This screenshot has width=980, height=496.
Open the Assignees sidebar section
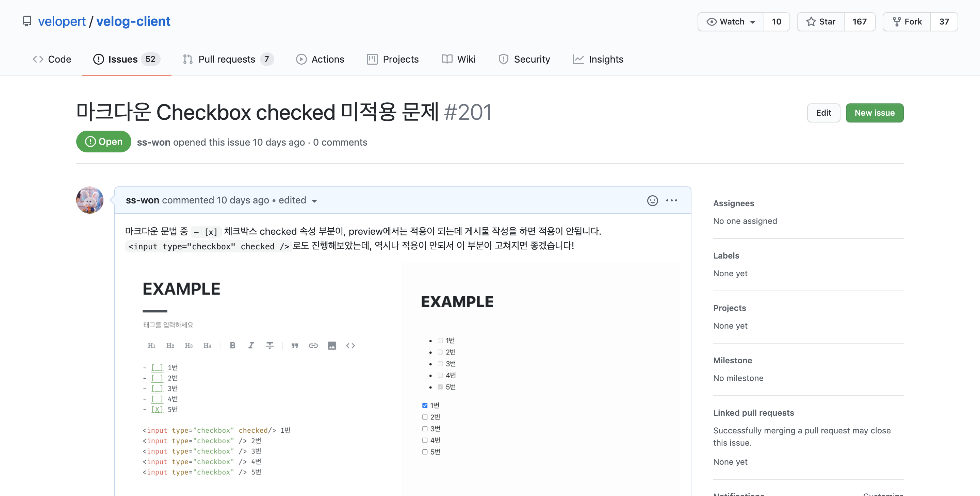coord(734,203)
